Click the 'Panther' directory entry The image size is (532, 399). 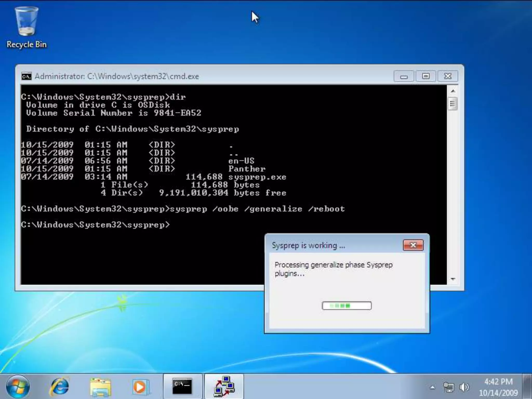pos(247,169)
